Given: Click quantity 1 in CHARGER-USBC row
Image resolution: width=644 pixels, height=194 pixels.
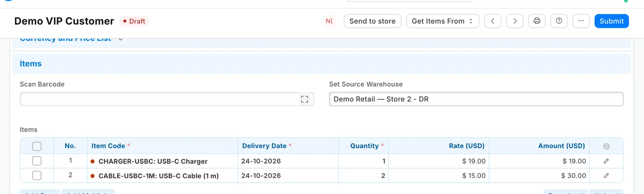Looking at the screenshot, I should tap(363, 161).
